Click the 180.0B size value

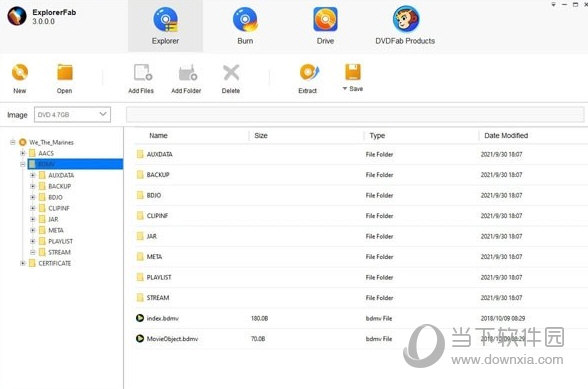pyautogui.click(x=260, y=318)
